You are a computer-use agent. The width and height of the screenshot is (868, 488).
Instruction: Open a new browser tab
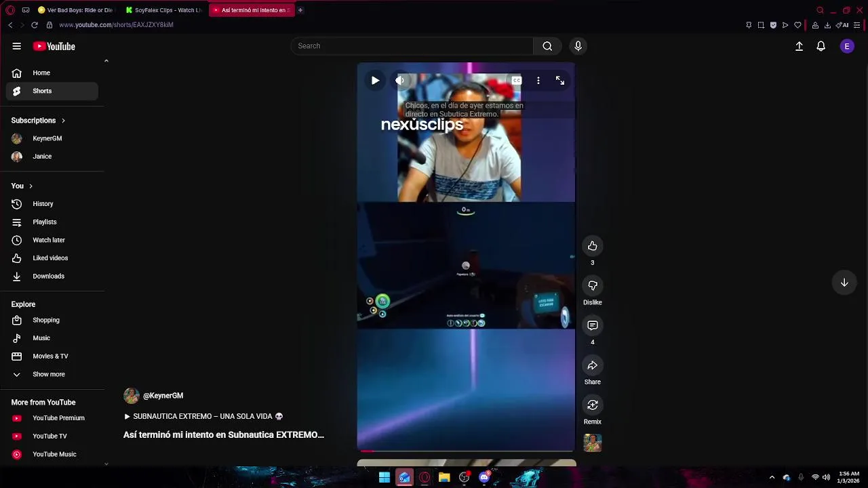[x=300, y=10]
